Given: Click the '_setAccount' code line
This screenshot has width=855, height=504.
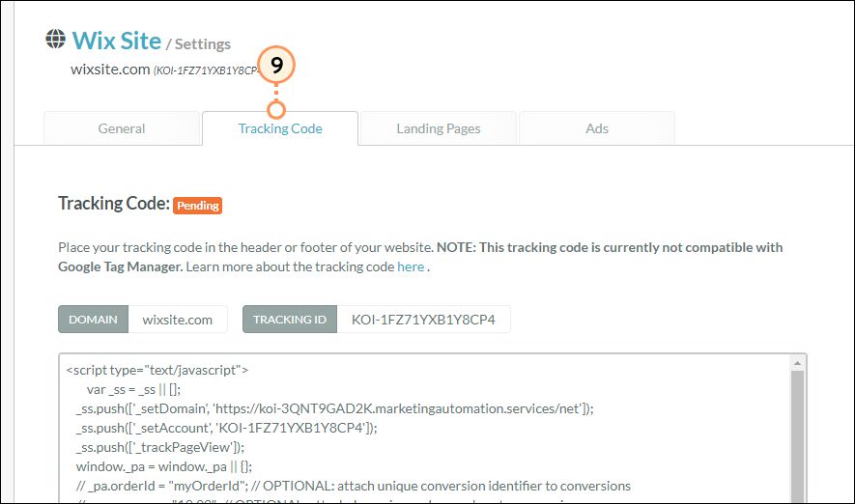Looking at the screenshot, I should click(226, 428).
